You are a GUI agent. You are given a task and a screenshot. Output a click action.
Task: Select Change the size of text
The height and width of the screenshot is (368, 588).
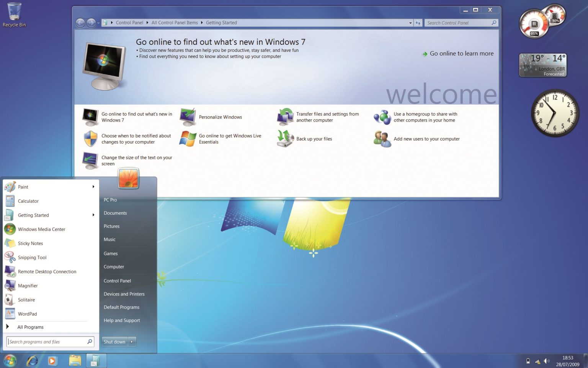137,160
